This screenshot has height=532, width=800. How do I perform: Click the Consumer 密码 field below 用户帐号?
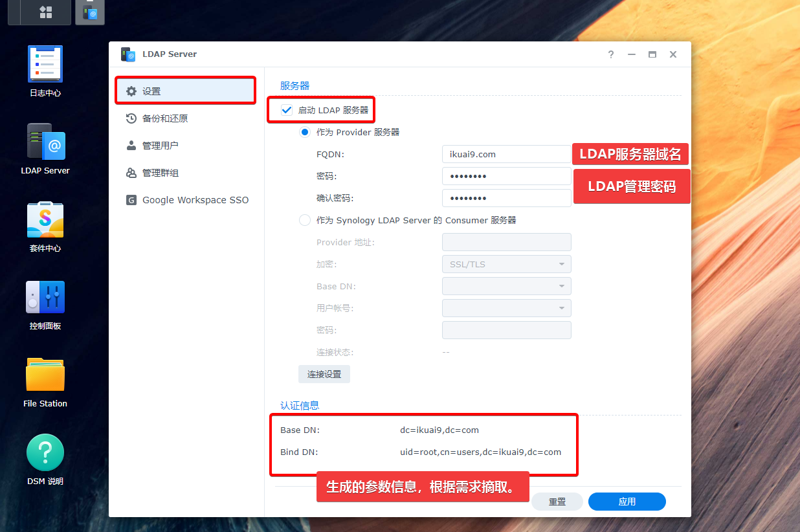(507, 330)
